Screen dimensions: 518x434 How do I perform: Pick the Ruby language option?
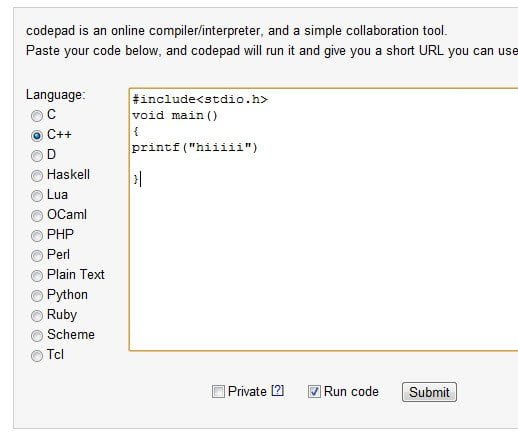(37, 316)
